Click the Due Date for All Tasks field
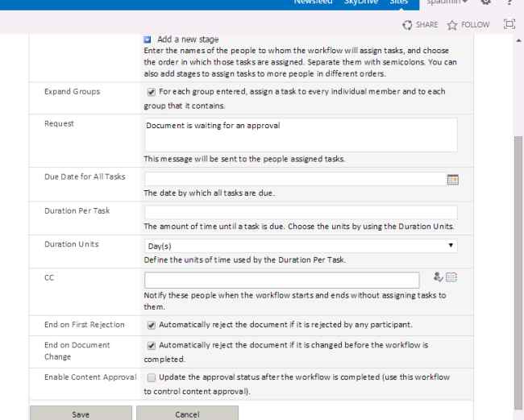The height and width of the screenshot is (420, 524). pyautogui.click(x=295, y=179)
